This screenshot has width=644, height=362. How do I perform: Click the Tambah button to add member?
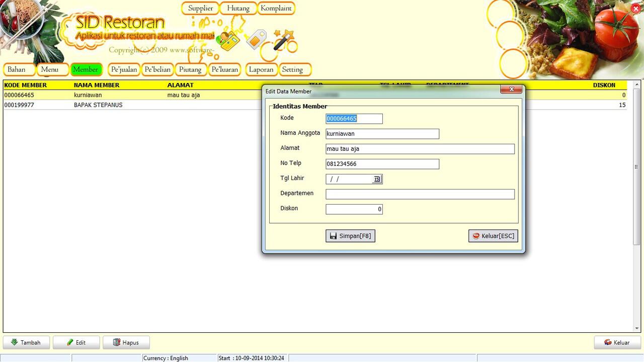coord(26,342)
